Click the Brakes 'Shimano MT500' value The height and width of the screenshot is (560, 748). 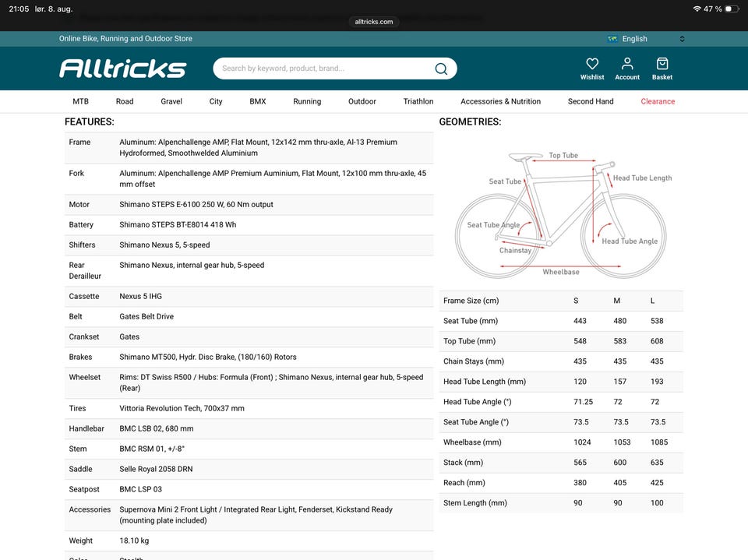(207, 357)
